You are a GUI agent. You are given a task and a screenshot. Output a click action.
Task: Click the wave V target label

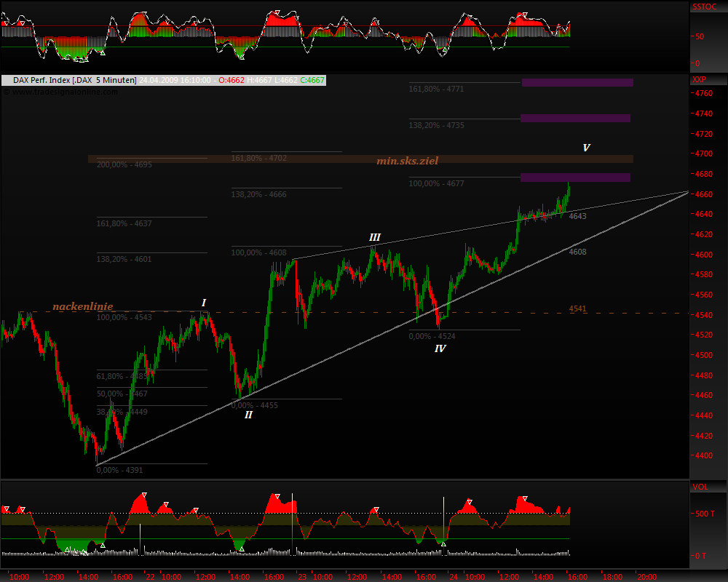tap(586, 148)
